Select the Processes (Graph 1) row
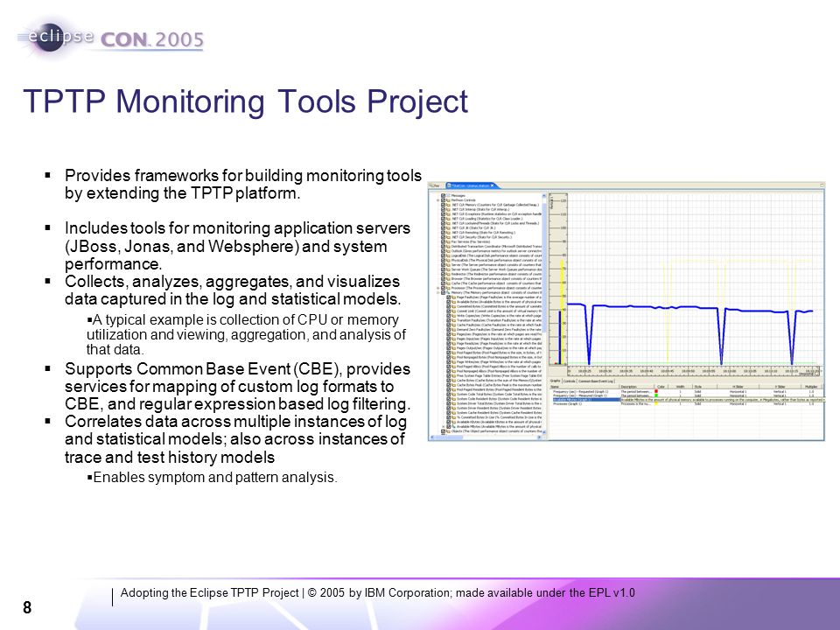This screenshot has height=630, width=840. coord(687,404)
